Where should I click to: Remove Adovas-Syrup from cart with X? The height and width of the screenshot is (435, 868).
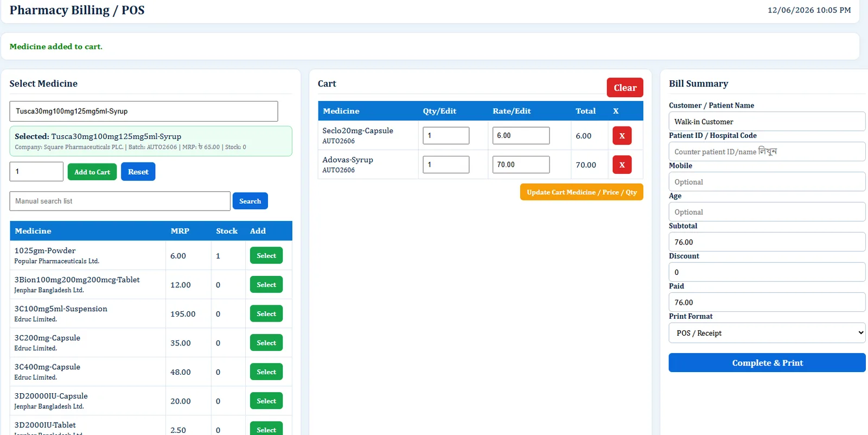click(622, 165)
